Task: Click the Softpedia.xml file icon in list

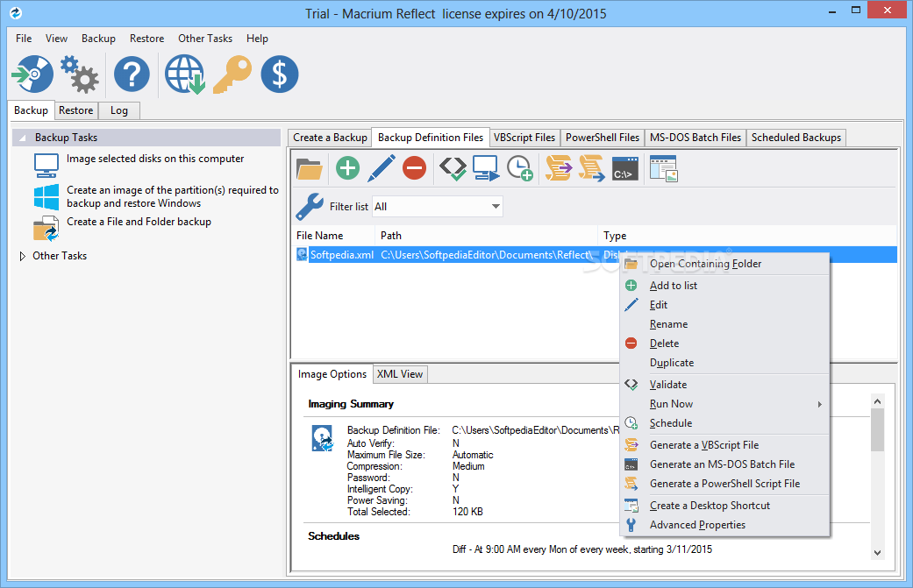Action: point(302,255)
